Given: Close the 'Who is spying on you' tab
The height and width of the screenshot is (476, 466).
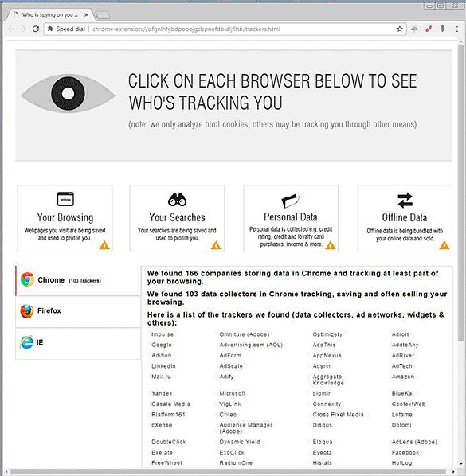Looking at the screenshot, I should [x=87, y=14].
